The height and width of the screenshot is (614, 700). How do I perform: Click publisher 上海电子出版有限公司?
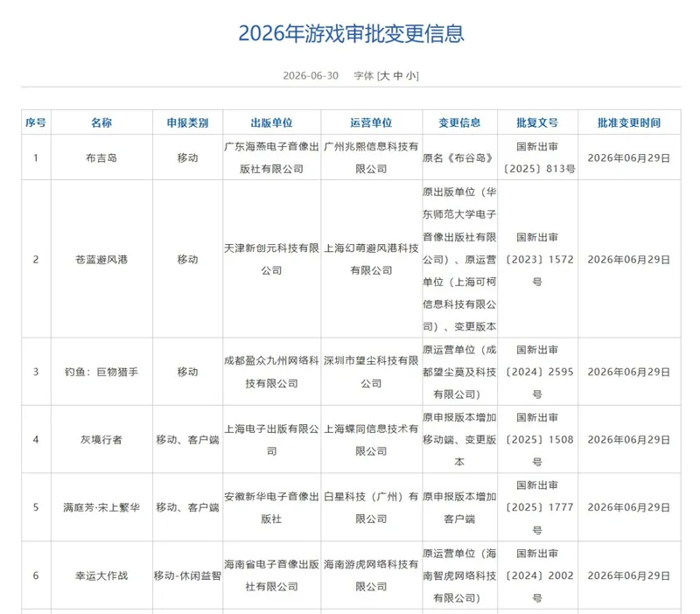[271, 440]
